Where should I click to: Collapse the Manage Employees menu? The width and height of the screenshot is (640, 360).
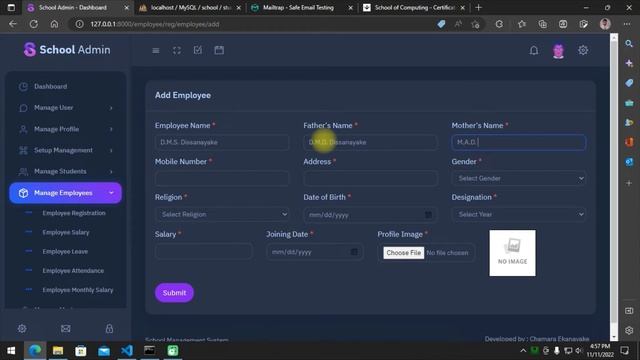pos(65,193)
